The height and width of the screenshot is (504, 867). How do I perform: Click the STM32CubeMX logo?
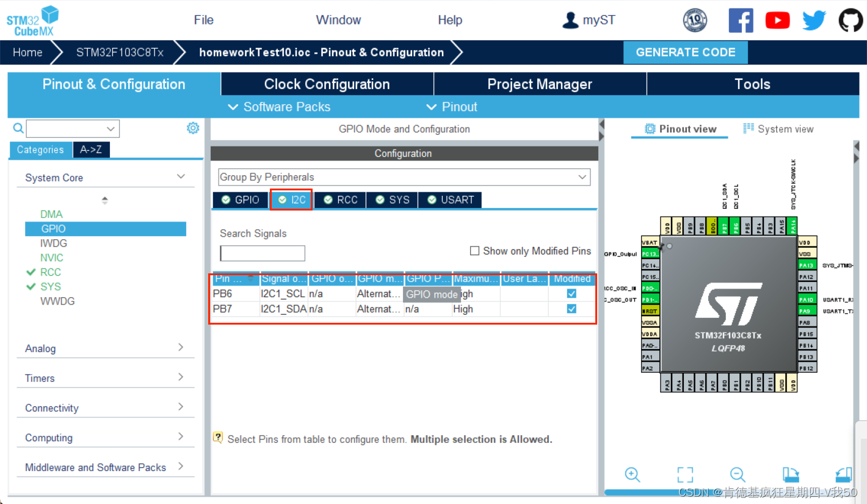pyautogui.click(x=33, y=20)
